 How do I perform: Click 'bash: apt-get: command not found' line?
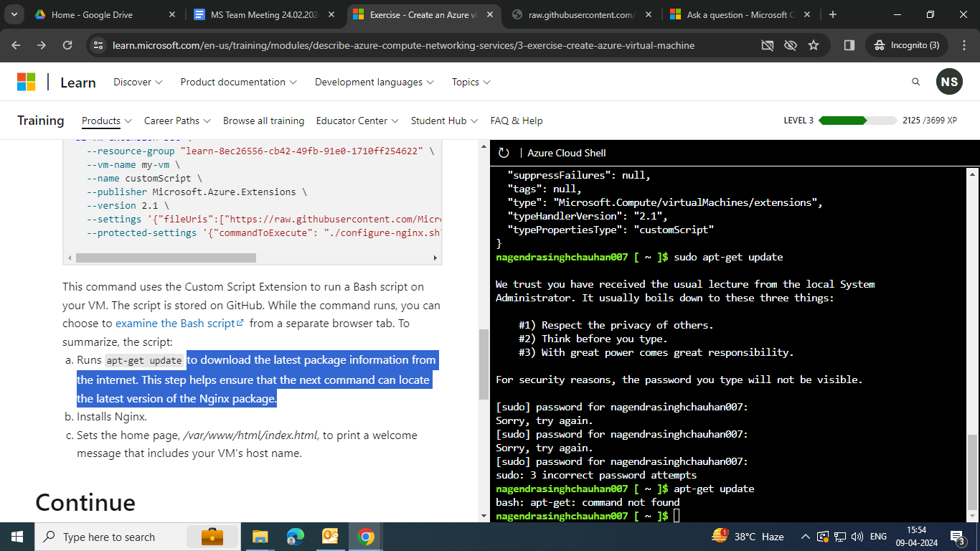(588, 502)
